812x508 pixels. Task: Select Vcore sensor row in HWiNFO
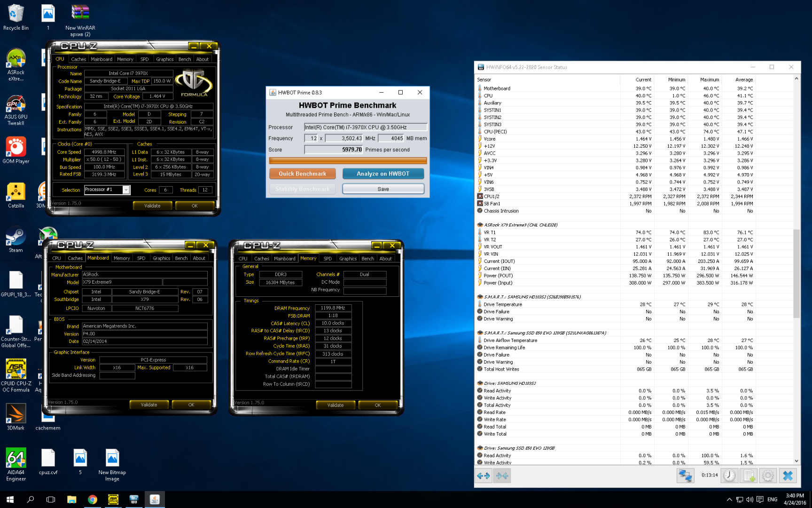pos(616,139)
